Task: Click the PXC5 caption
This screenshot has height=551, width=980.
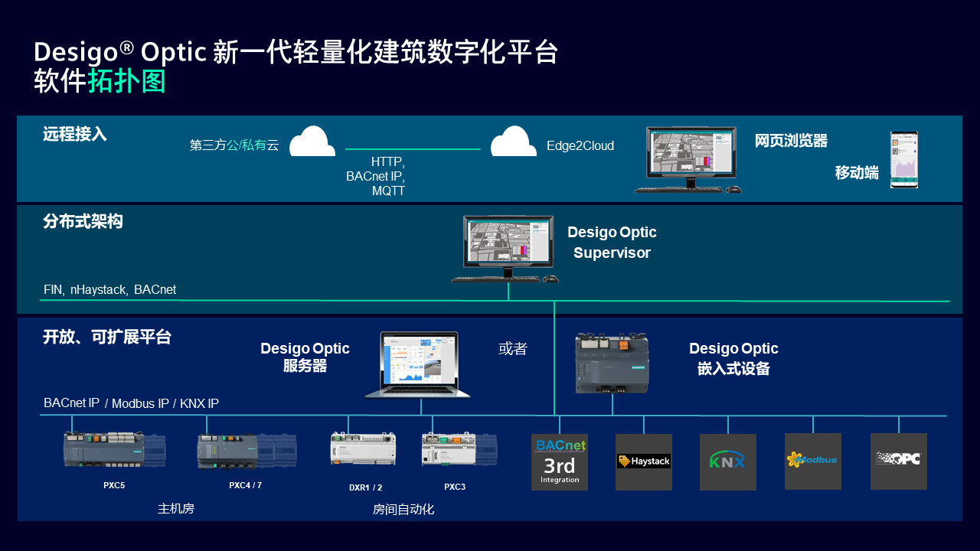Action: 114,485
